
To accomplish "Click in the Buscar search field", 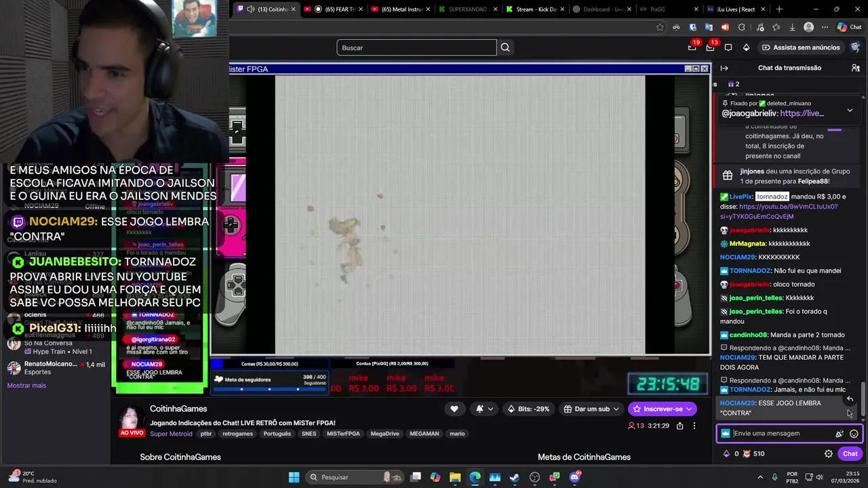I will tap(416, 47).
